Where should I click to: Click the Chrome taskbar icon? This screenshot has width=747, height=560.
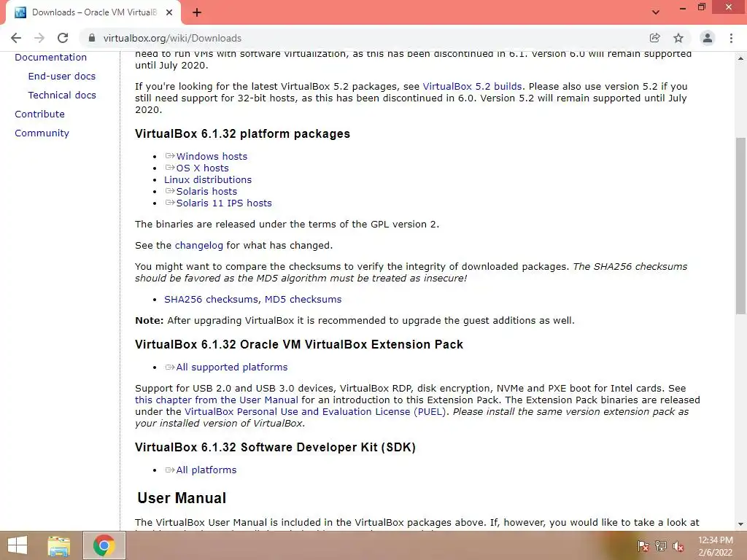click(104, 545)
